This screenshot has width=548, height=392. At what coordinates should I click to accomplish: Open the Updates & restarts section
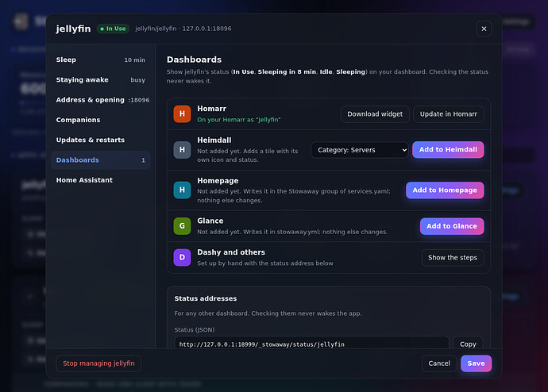coord(101,140)
